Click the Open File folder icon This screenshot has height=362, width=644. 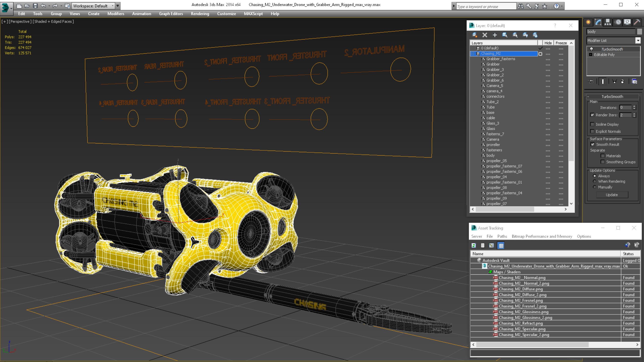(27, 6)
